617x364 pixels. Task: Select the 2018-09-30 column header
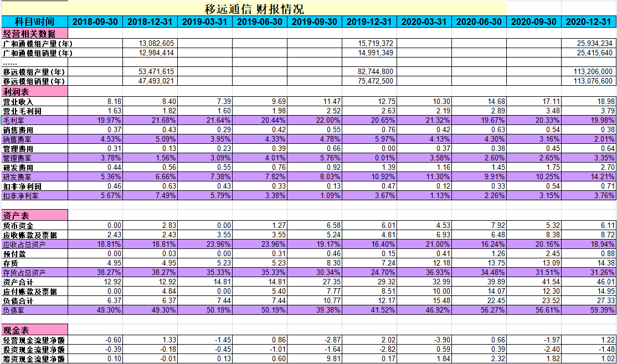point(95,22)
